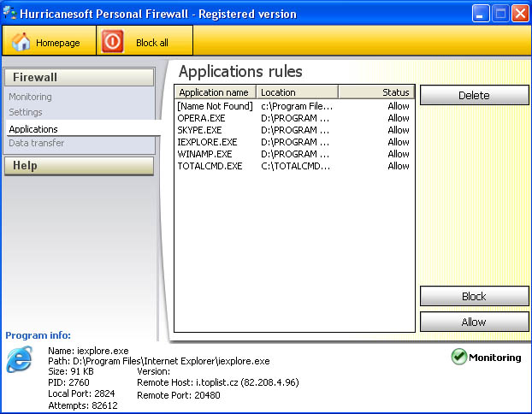
Task: Click the Allow status of OPERA.EXE
Action: point(399,118)
